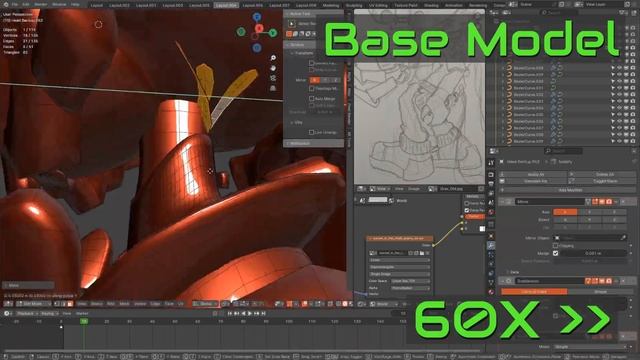The image size is (640, 360).
Task: Uncheck Merge in the Mirror modifier
Action: tap(556, 253)
